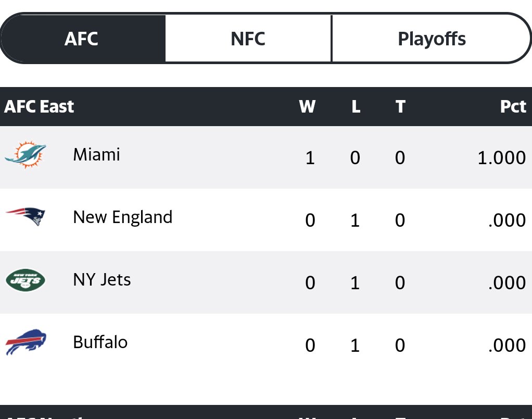Click the NY Jets team logo

point(26,280)
